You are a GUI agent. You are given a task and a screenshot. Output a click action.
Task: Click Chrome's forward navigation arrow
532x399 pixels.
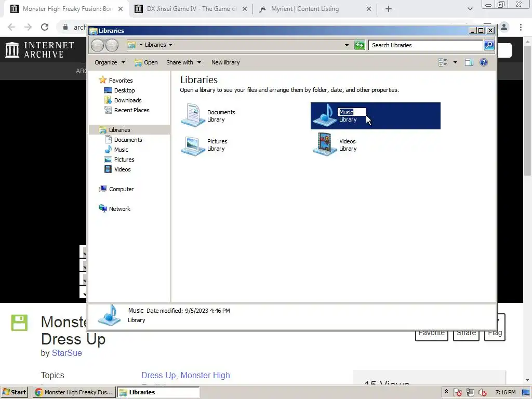tap(28, 27)
